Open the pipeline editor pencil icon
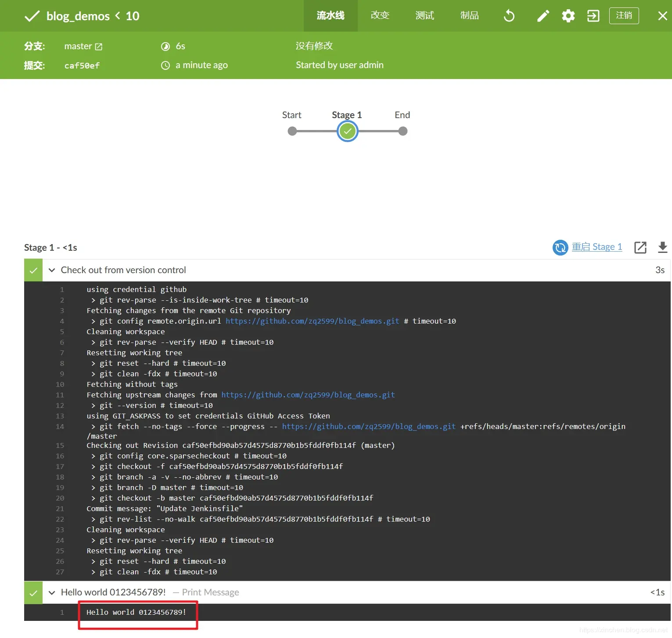The image size is (672, 638). [x=543, y=16]
